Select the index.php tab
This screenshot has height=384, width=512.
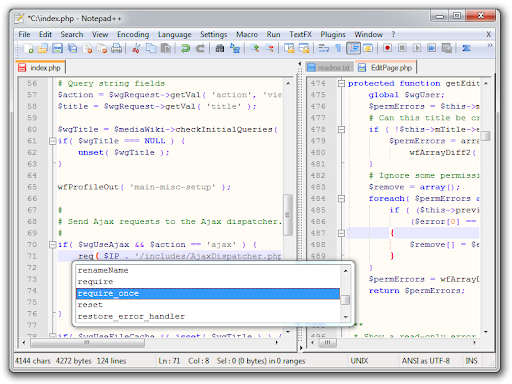tap(40, 67)
